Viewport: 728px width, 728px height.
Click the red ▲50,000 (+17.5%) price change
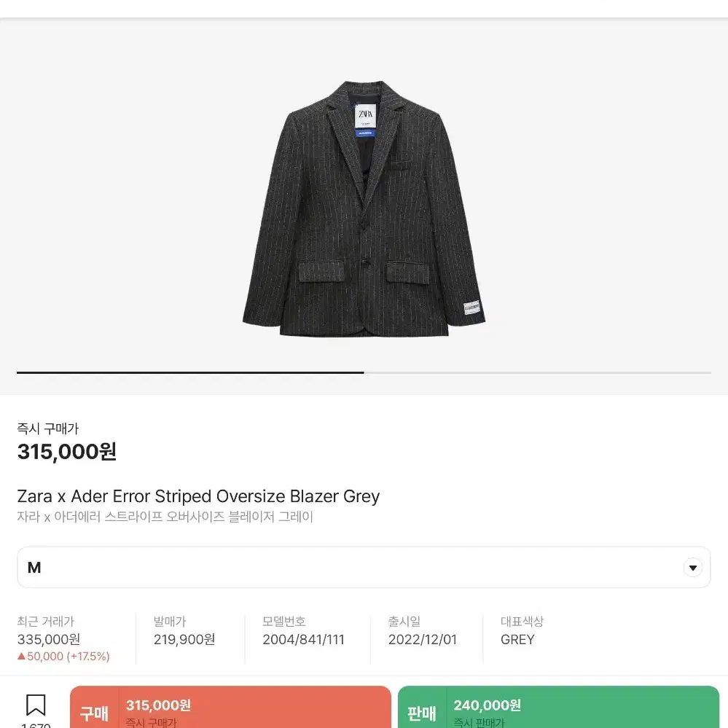click(63, 657)
